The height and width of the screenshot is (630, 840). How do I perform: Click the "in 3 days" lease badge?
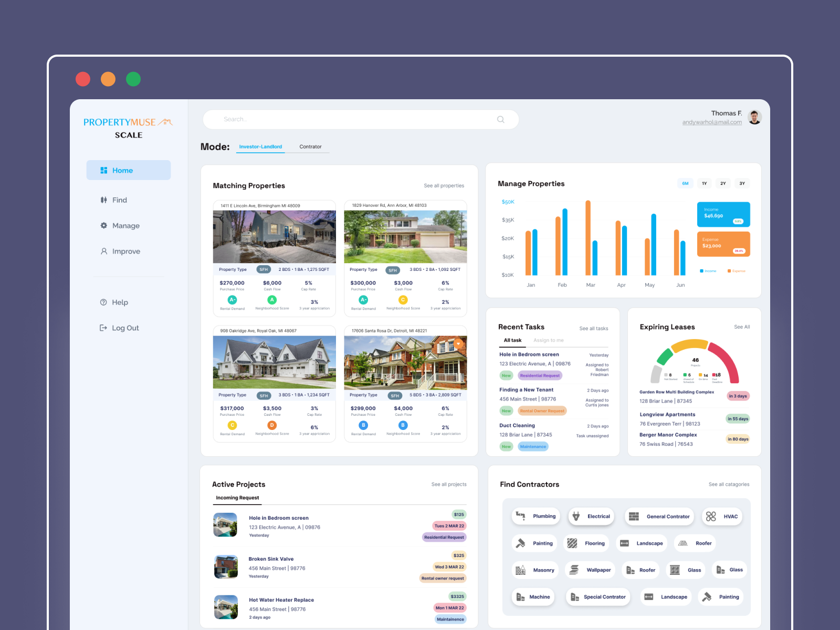tap(738, 396)
